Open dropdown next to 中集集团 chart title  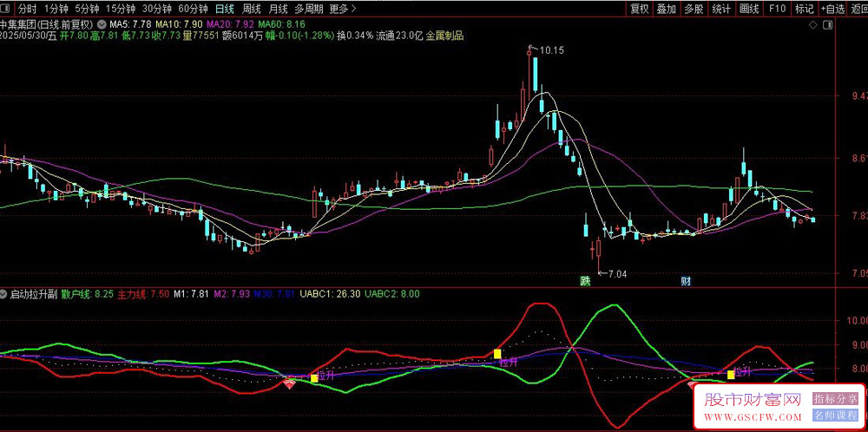point(102,24)
